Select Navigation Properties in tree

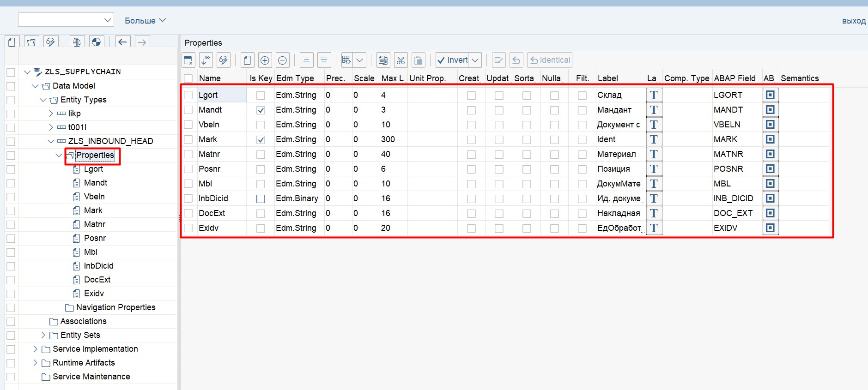pos(115,307)
